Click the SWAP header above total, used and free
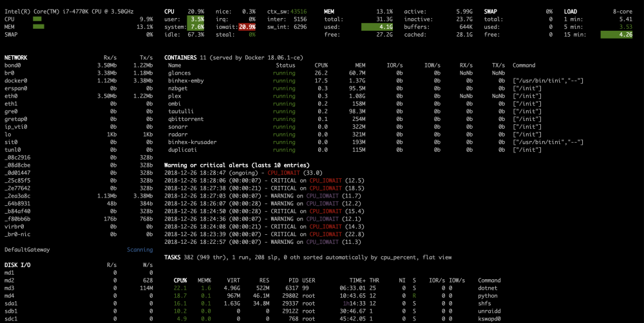 [x=490, y=12]
